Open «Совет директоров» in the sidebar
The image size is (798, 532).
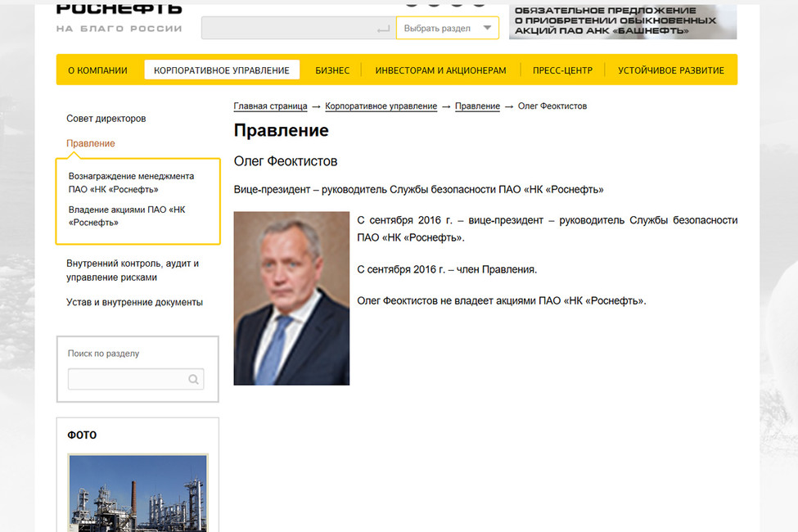click(x=106, y=119)
